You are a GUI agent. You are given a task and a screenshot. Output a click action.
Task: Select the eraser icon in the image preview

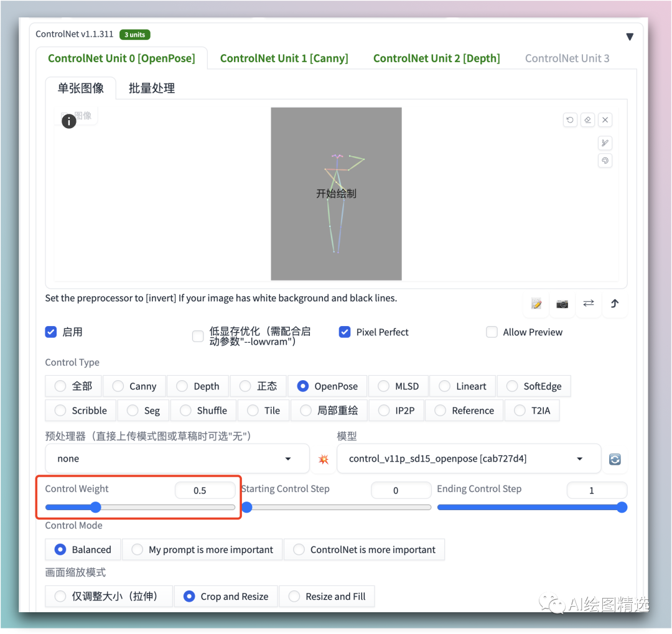pos(587,119)
